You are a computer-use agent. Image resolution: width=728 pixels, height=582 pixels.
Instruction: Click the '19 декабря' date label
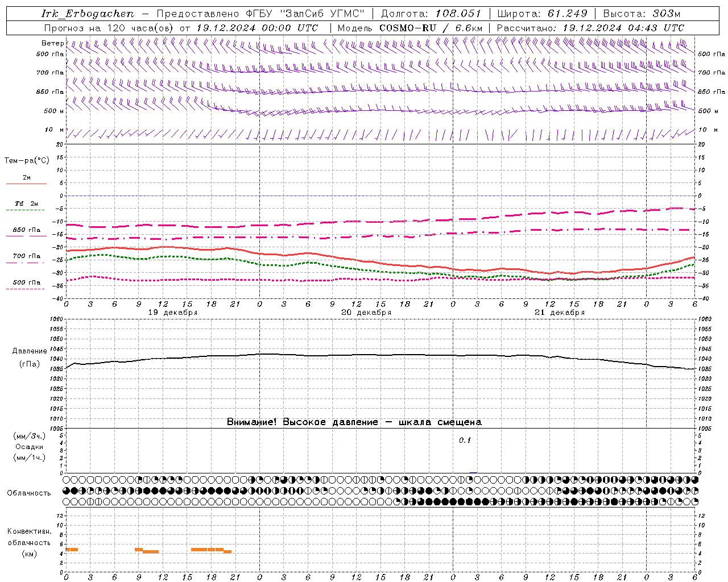[173, 313]
